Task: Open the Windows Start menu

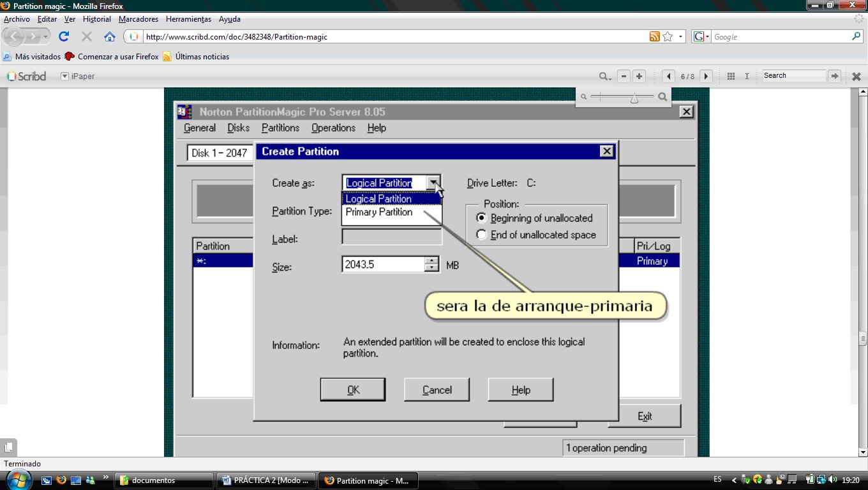Action: pos(18,480)
